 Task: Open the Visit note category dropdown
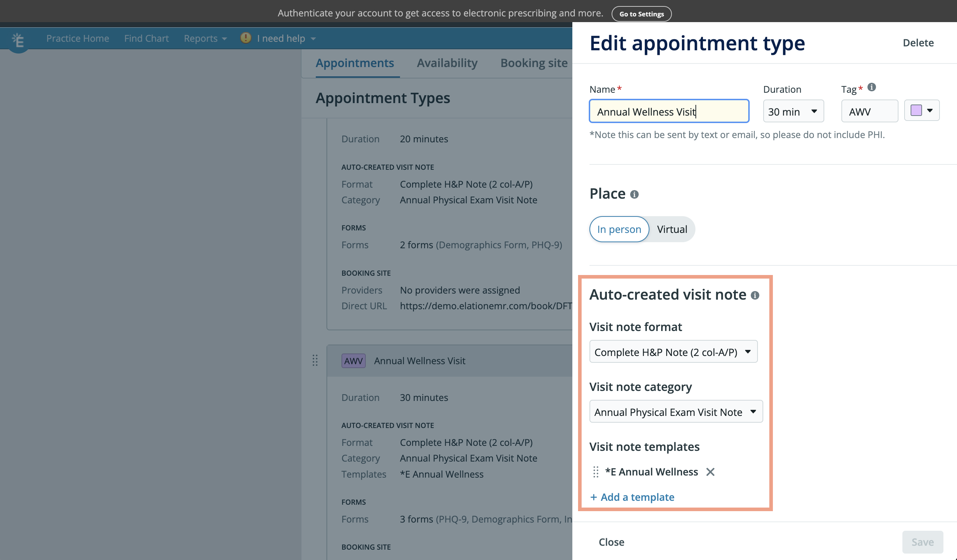click(675, 411)
